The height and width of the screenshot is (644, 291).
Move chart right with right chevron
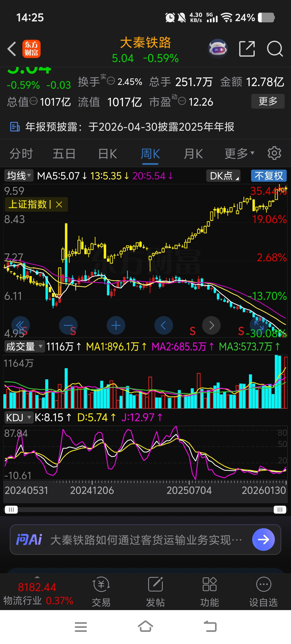tap(212, 325)
